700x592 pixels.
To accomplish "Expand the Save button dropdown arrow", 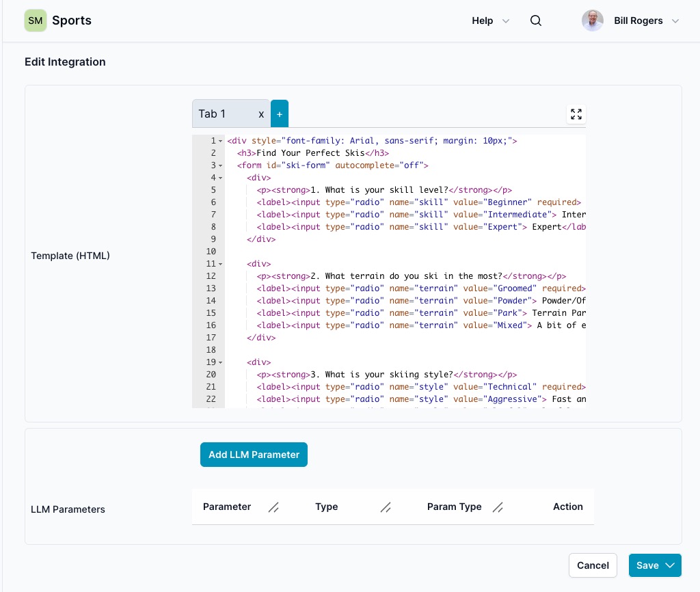I will (670, 565).
